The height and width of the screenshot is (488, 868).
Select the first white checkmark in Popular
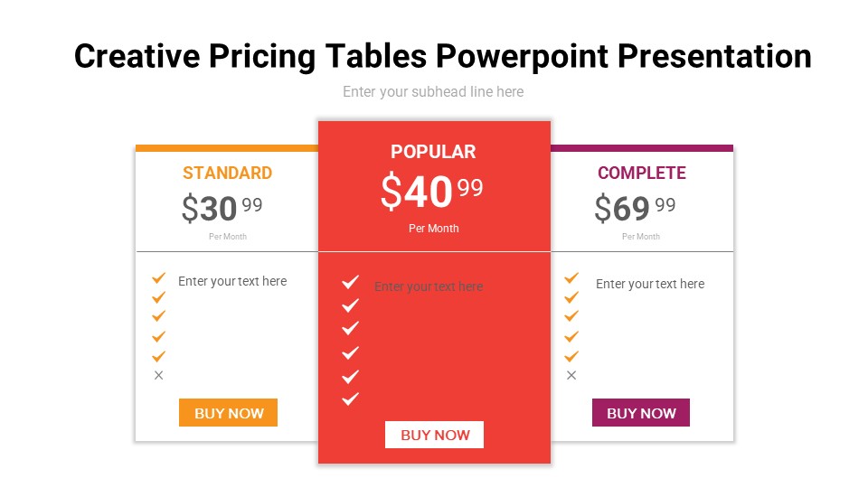coord(351,282)
